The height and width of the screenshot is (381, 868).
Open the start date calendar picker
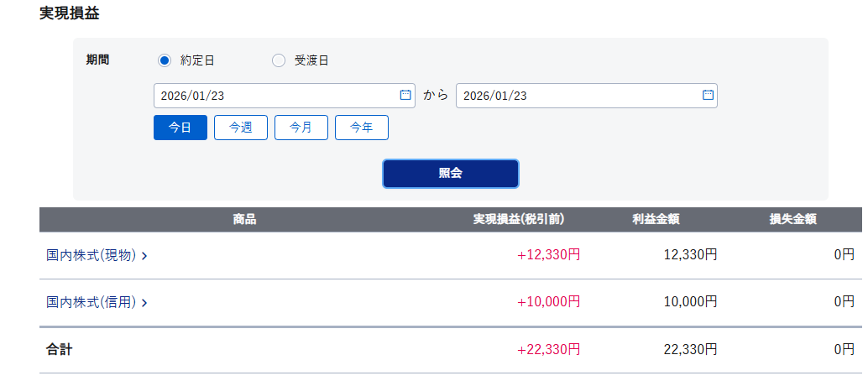click(405, 95)
